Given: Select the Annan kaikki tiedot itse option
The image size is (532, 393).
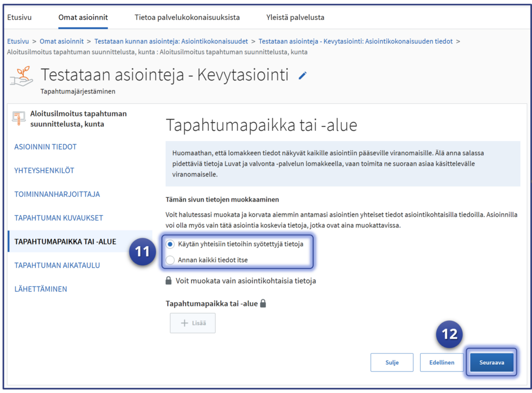Looking at the screenshot, I should 170,260.
